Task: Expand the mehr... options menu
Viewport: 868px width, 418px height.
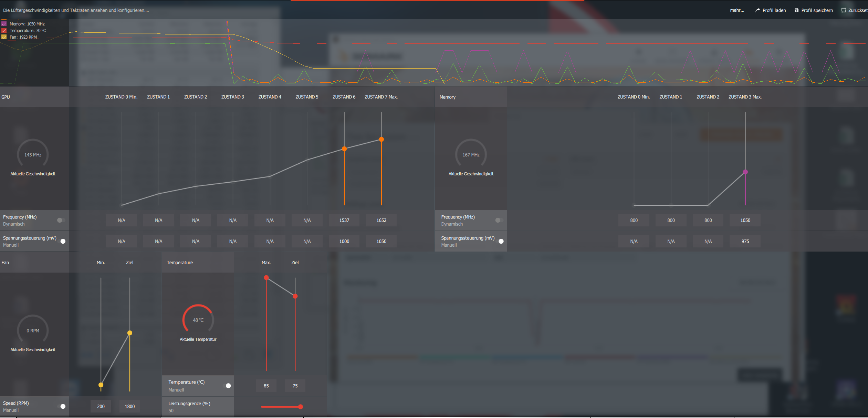Action: point(737,10)
